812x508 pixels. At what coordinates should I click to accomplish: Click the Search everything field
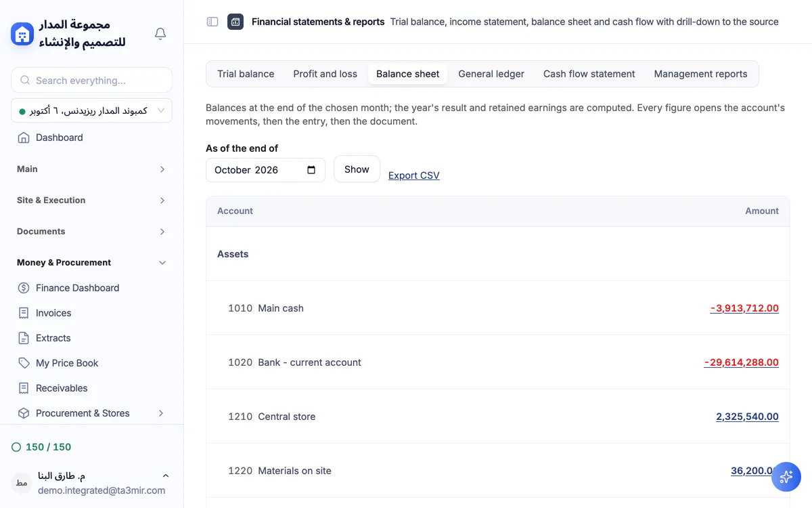91,80
